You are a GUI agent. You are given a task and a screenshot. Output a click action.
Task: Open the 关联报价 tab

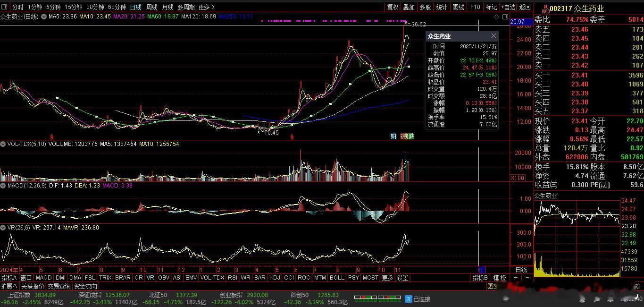click(33, 286)
